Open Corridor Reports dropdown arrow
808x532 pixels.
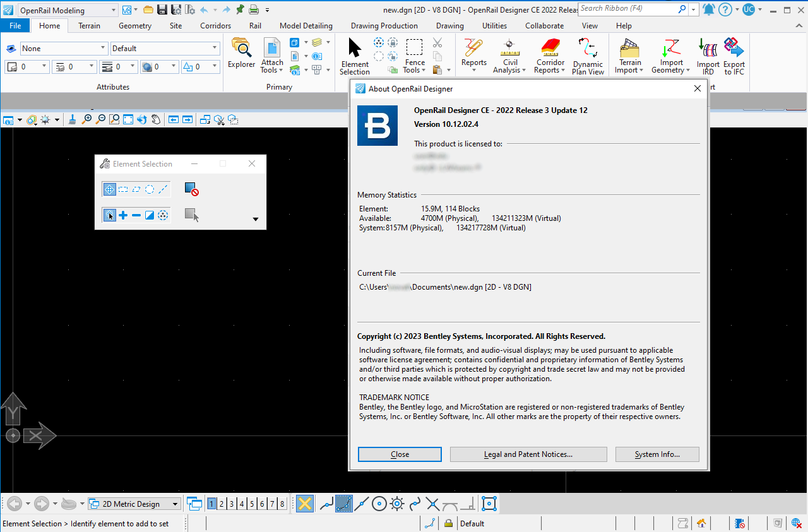(564, 71)
